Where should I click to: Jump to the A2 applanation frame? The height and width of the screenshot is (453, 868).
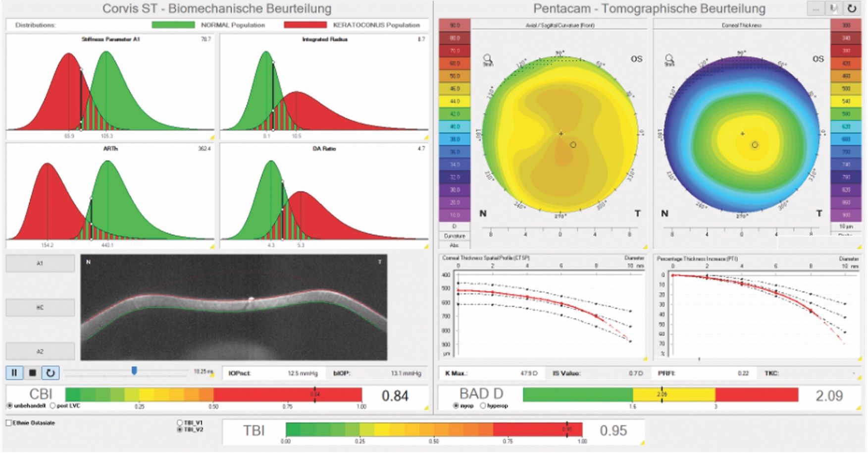40,351
